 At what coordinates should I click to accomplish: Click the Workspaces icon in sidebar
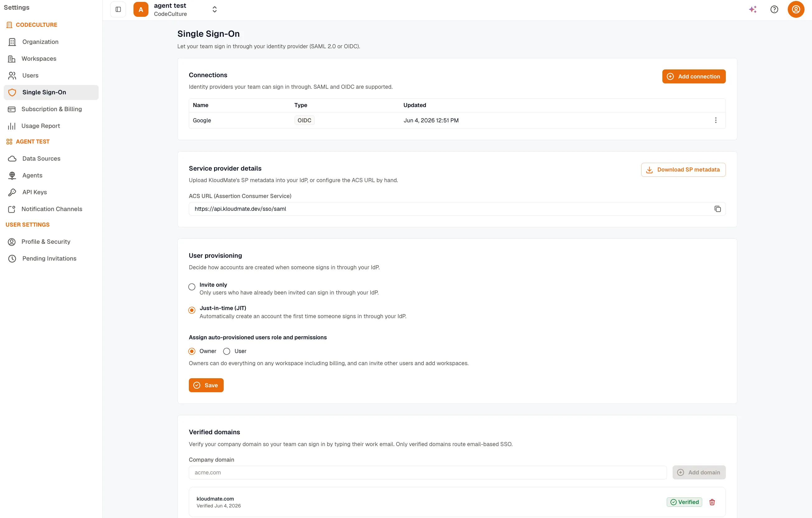(x=12, y=59)
